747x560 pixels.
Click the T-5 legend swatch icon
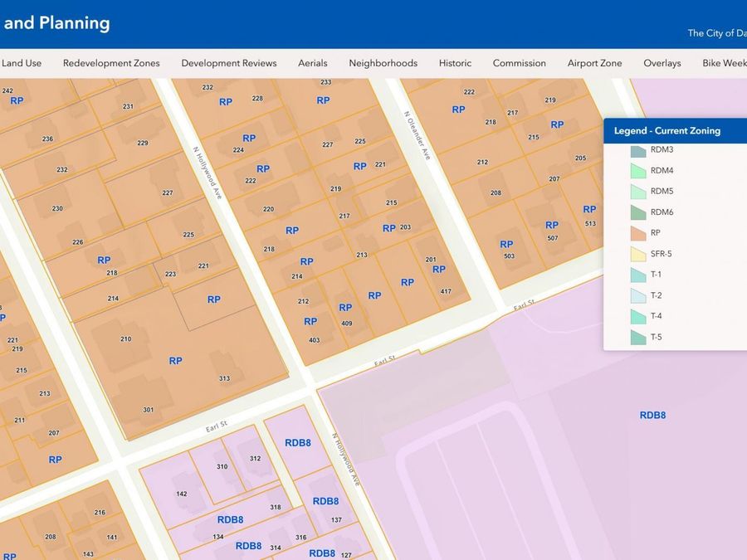(638, 337)
